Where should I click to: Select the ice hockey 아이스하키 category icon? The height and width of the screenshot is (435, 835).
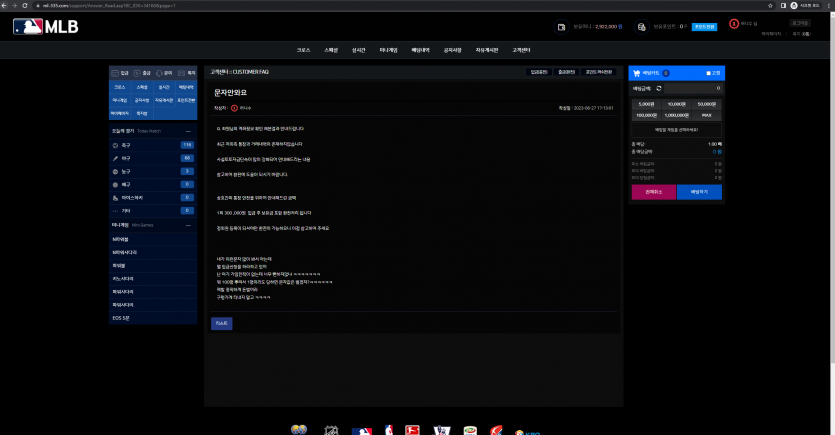click(115, 198)
